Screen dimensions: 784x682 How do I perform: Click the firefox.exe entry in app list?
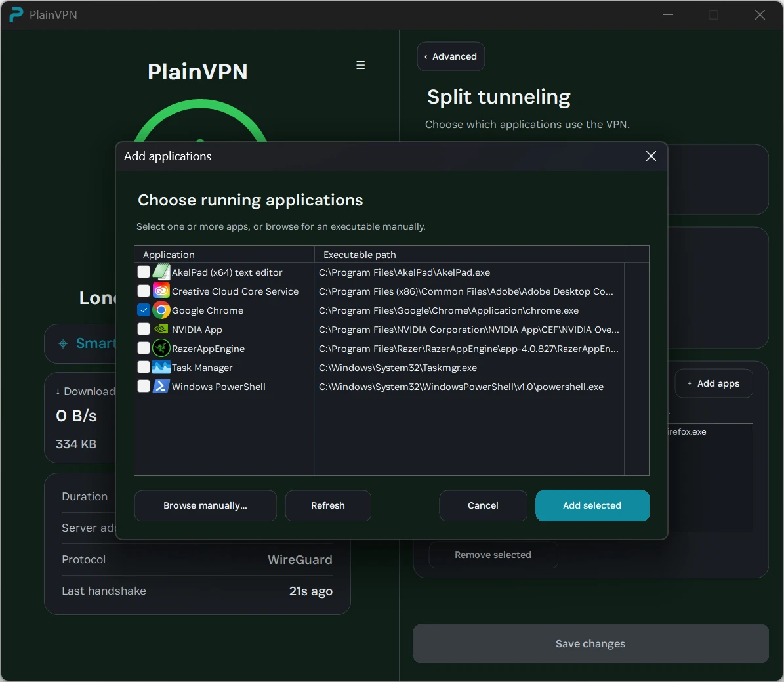[x=687, y=432]
